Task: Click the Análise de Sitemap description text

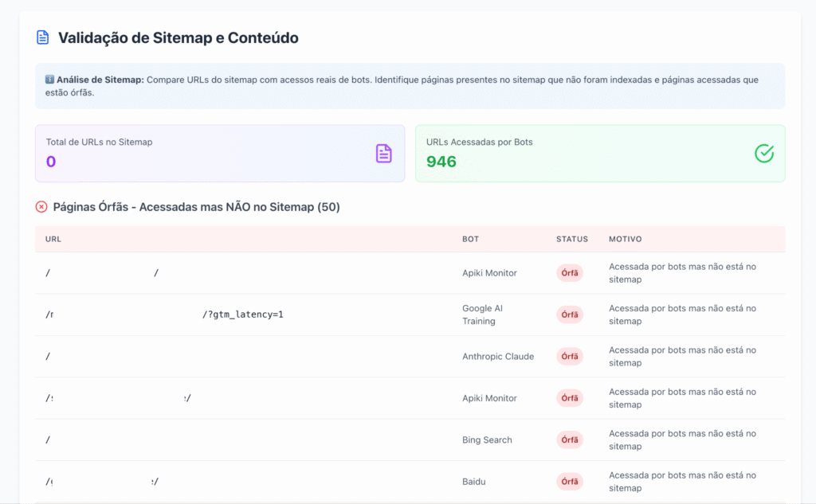Action: tap(402, 86)
